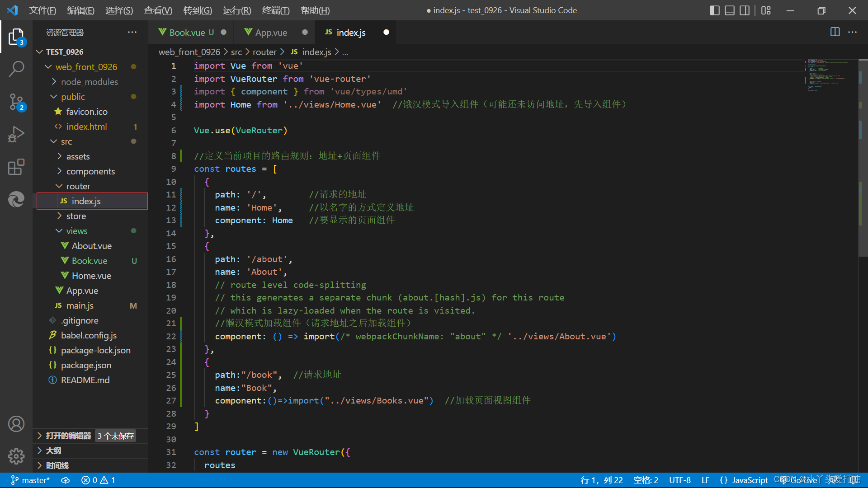Click router in the breadcrumb path
The height and width of the screenshot is (488, 868).
point(264,52)
